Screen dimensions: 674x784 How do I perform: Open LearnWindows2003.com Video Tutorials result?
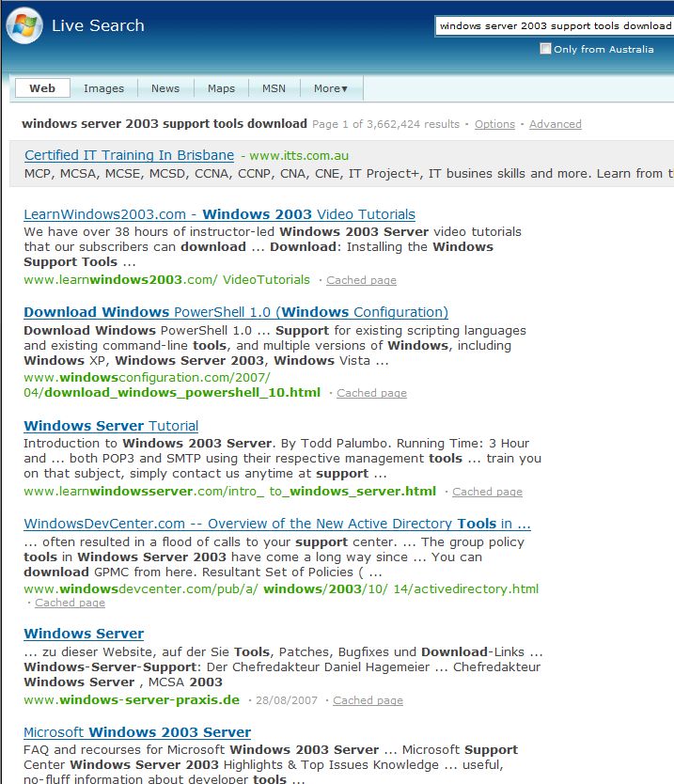(220, 214)
